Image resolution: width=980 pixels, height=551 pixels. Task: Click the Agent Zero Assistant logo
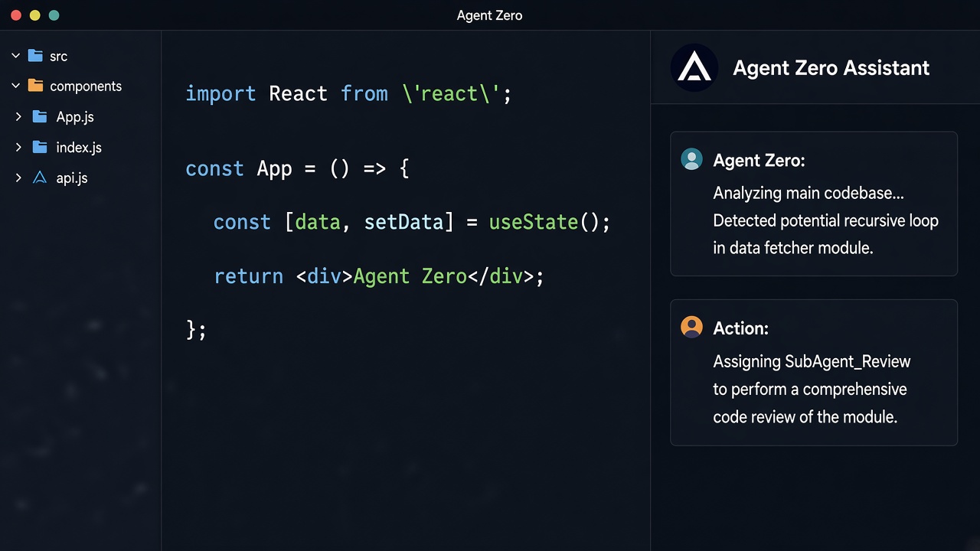[694, 68]
